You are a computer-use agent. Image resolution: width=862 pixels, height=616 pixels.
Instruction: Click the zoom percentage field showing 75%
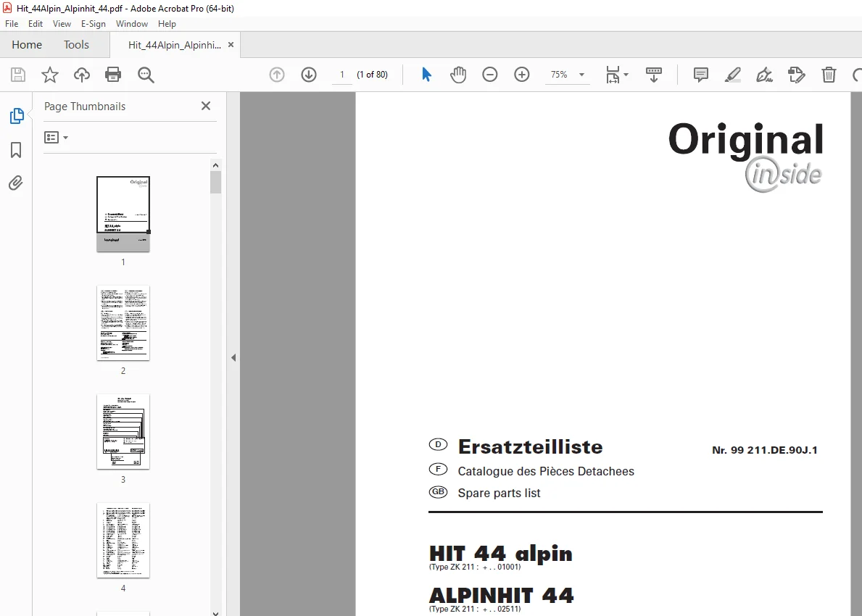[559, 75]
